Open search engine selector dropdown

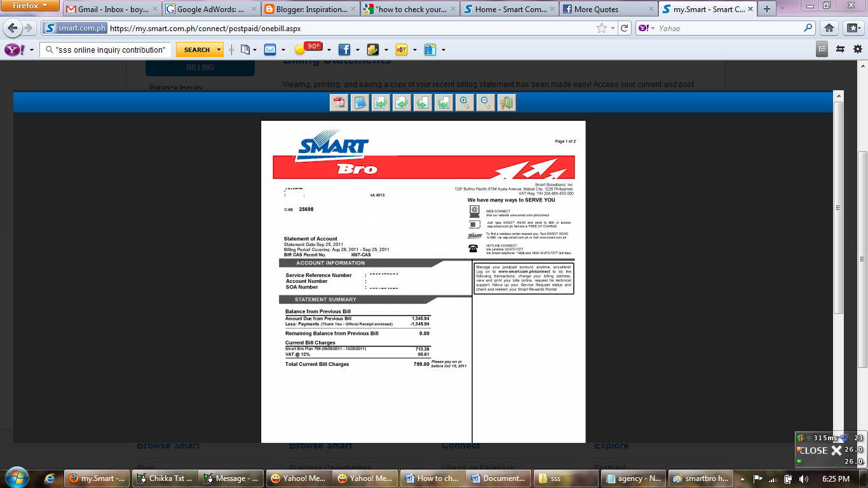click(x=648, y=29)
